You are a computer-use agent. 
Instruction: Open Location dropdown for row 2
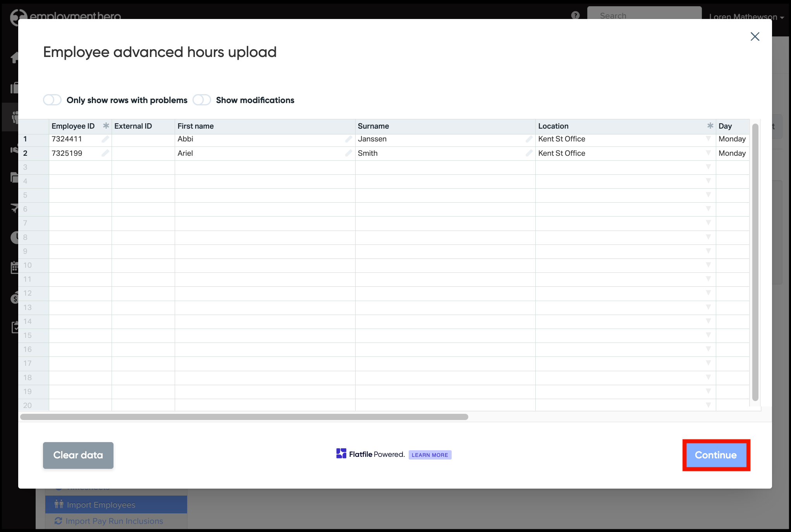[708, 153]
